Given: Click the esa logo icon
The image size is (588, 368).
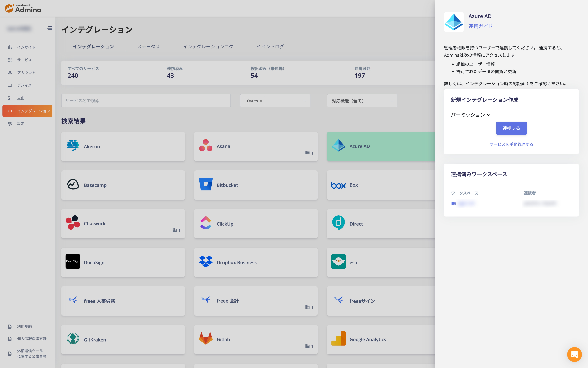Looking at the screenshot, I should tap(338, 261).
